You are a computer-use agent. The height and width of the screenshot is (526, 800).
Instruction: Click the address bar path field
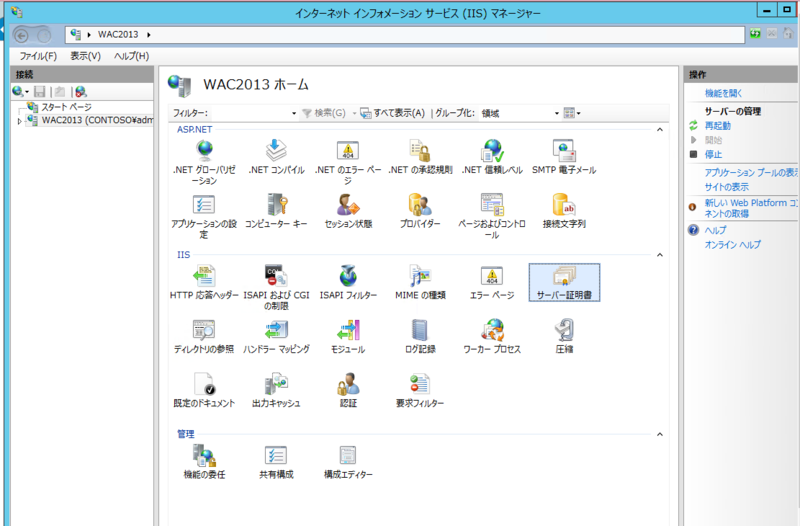[405, 35]
